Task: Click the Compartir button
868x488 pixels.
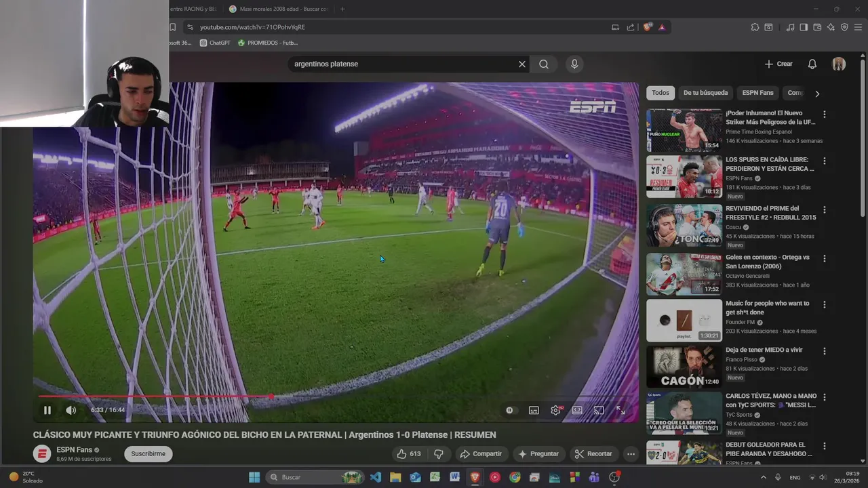Action: [481, 454]
